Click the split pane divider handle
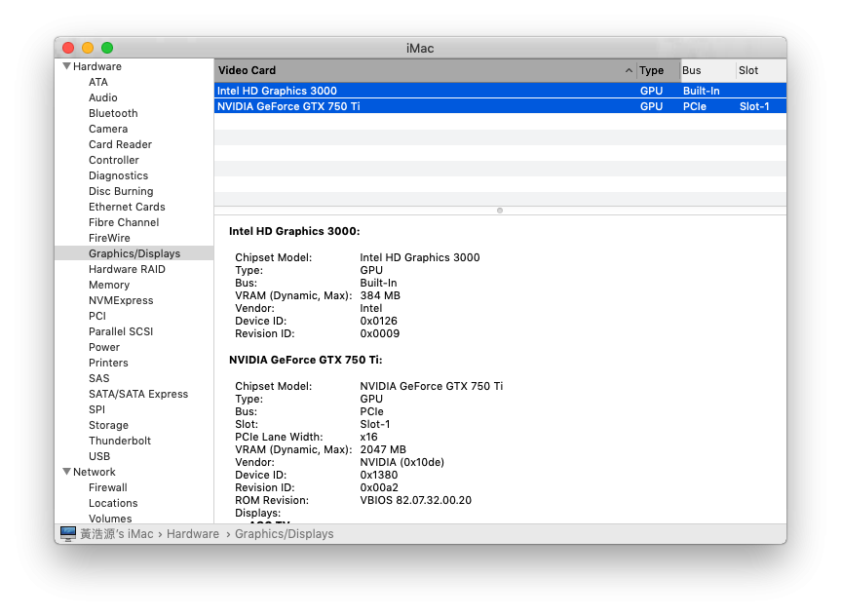The image size is (841, 616). pos(500,211)
